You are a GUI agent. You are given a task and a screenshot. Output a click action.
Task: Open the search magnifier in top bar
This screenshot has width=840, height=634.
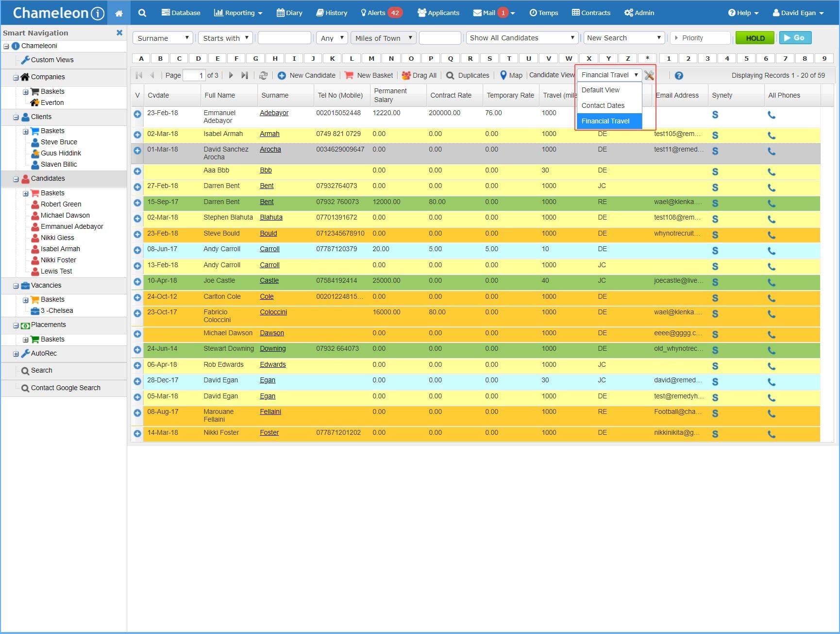coord(142,13)
